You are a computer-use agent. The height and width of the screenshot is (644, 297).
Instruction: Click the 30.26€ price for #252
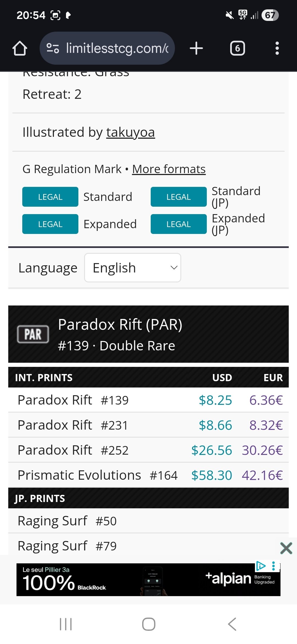(262, 450)
